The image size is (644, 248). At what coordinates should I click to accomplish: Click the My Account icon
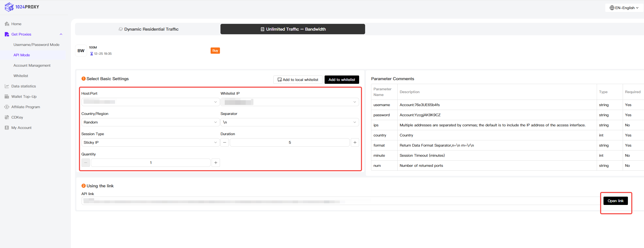[7, 128]
